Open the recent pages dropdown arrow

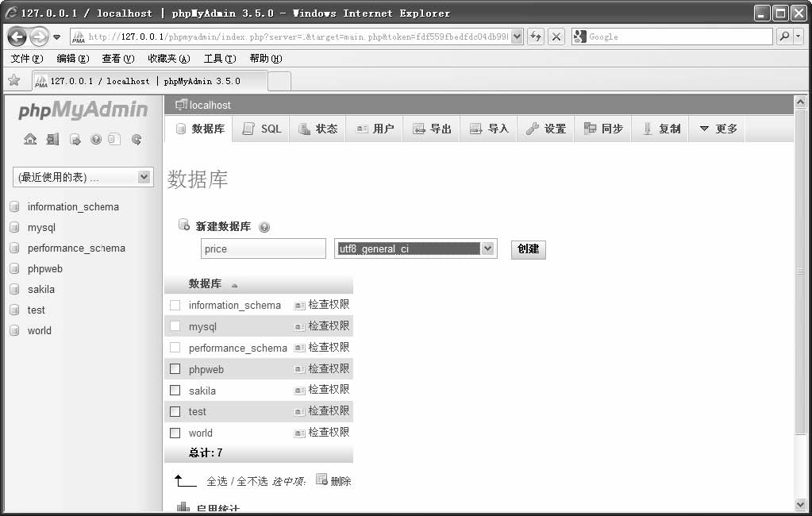click(56, 37)
